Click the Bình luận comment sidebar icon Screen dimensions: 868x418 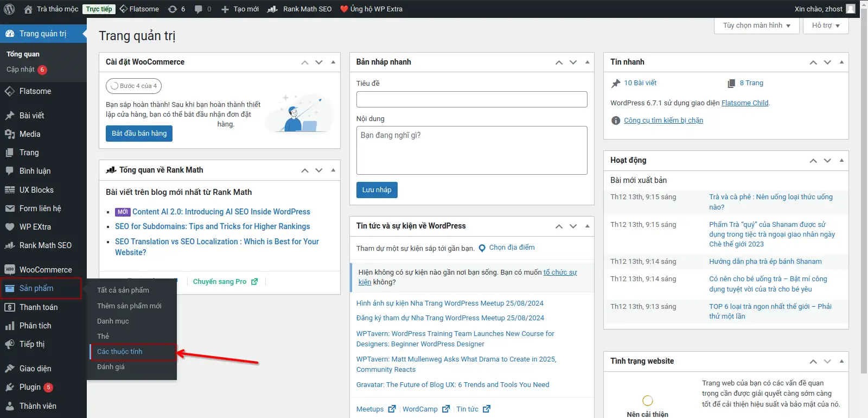tap(10, 171)
